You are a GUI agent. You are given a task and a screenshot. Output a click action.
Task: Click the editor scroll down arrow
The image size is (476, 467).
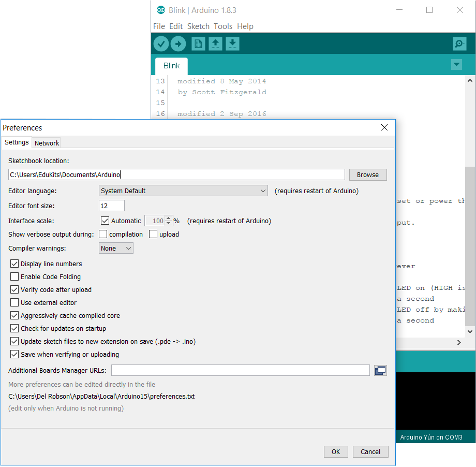pyautogui.click(x=470, y=331)
